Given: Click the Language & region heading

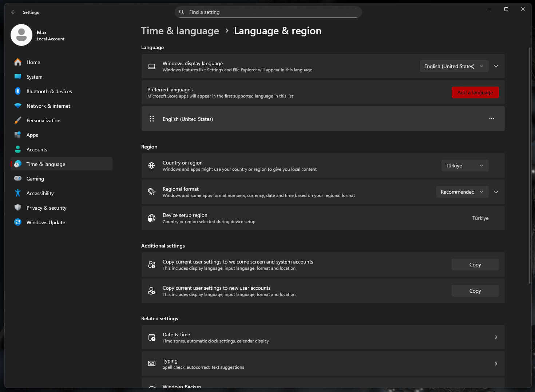Looking at the screenshot, I should [x=278, y=31].
